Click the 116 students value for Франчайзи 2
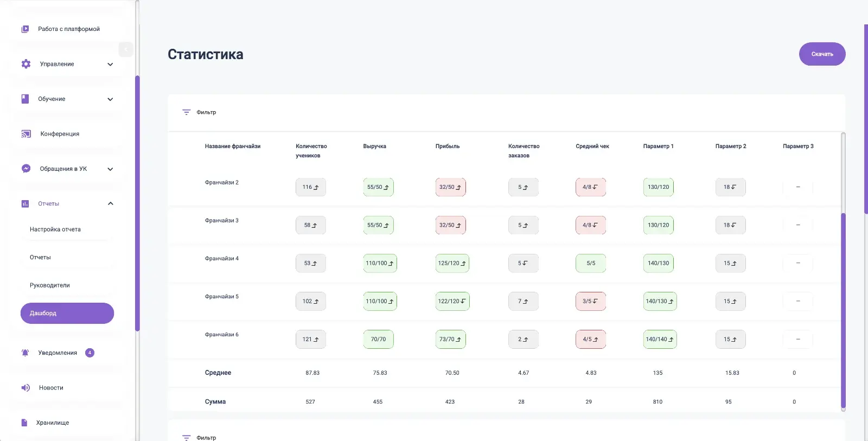 311,187
